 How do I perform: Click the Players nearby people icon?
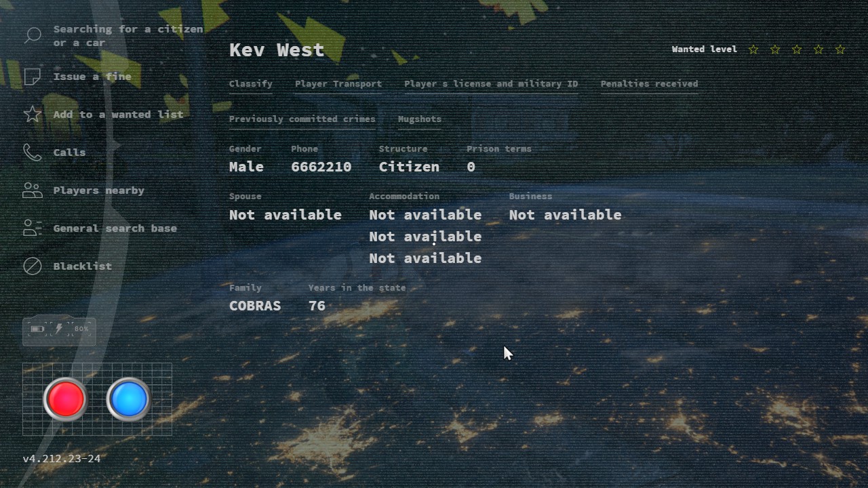pos(33,190)
